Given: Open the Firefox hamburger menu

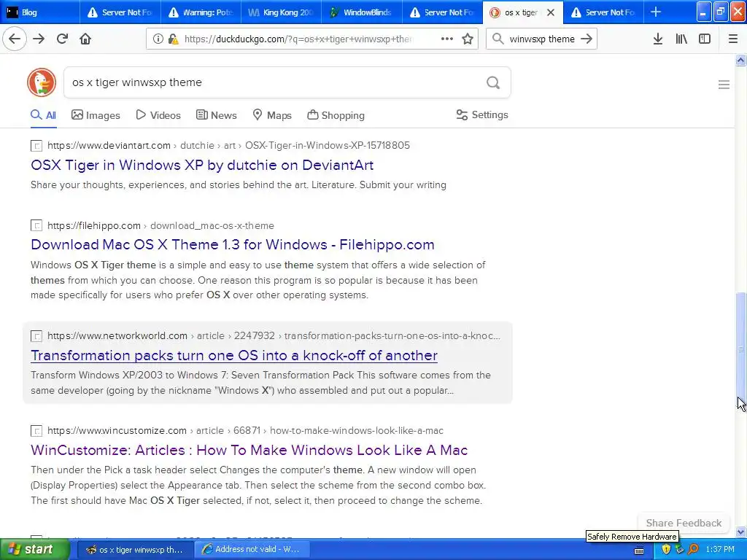Looking at the screenshot, I should click(733, 39).
